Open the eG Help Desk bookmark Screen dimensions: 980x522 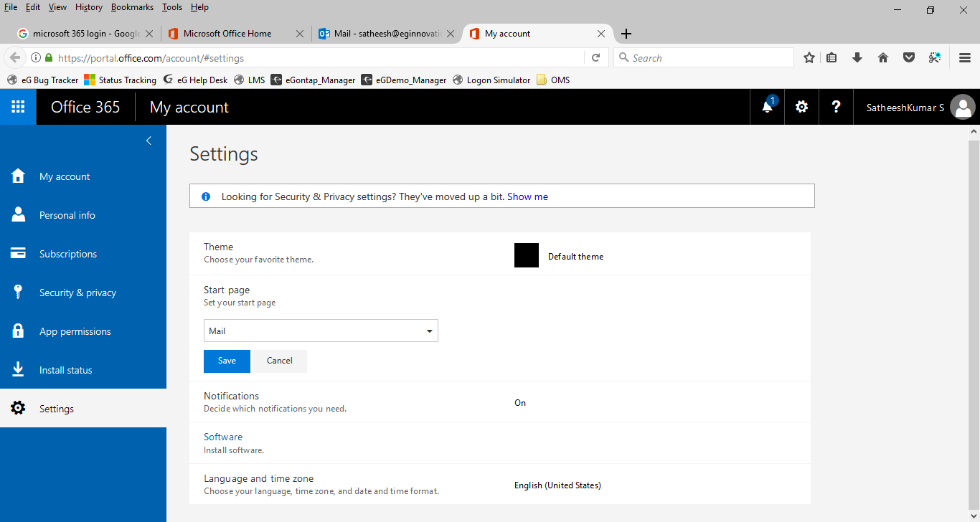click(x=196, y=80)
